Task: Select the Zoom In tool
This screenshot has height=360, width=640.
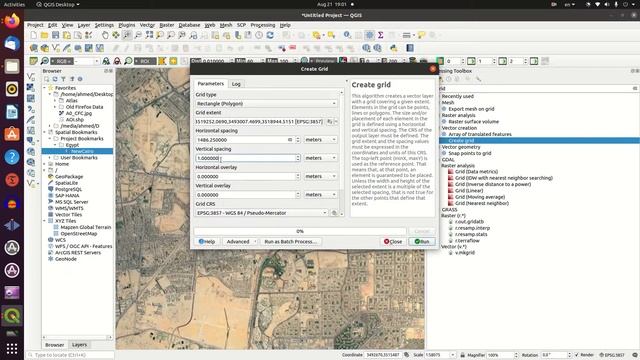Action: click(127, 36)
